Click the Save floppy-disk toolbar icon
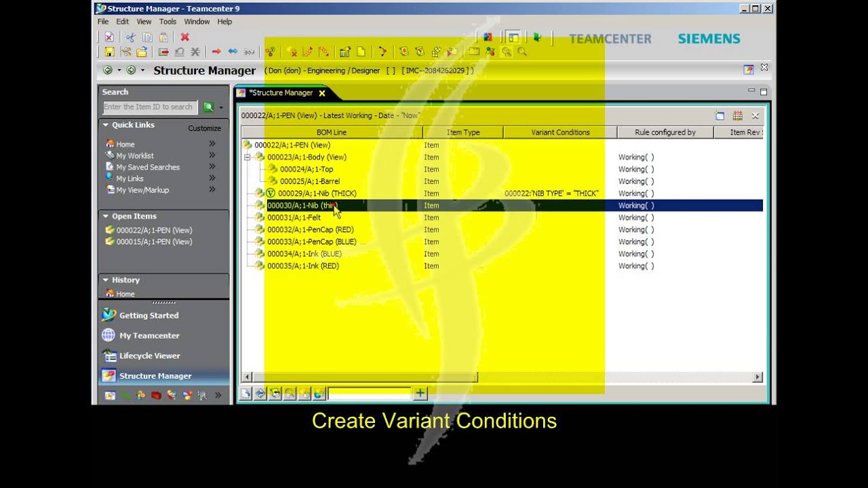The image size is (868, 488). (x=108, y=52)
